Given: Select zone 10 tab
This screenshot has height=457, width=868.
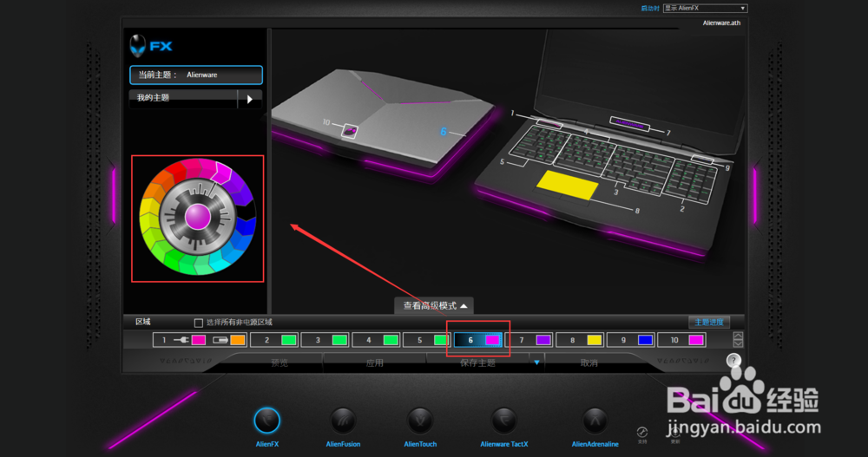Looking at the screenshot, I should [681, 340].
